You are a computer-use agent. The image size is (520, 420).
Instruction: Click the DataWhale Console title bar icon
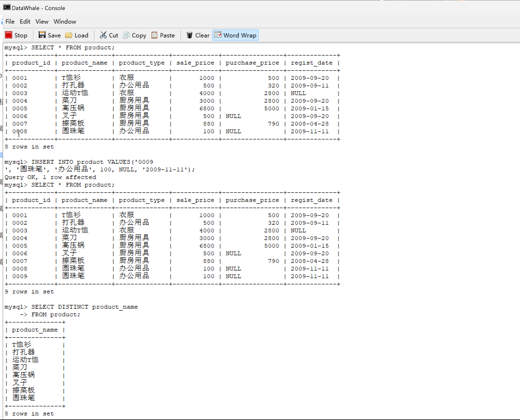(x=6, y=7)
